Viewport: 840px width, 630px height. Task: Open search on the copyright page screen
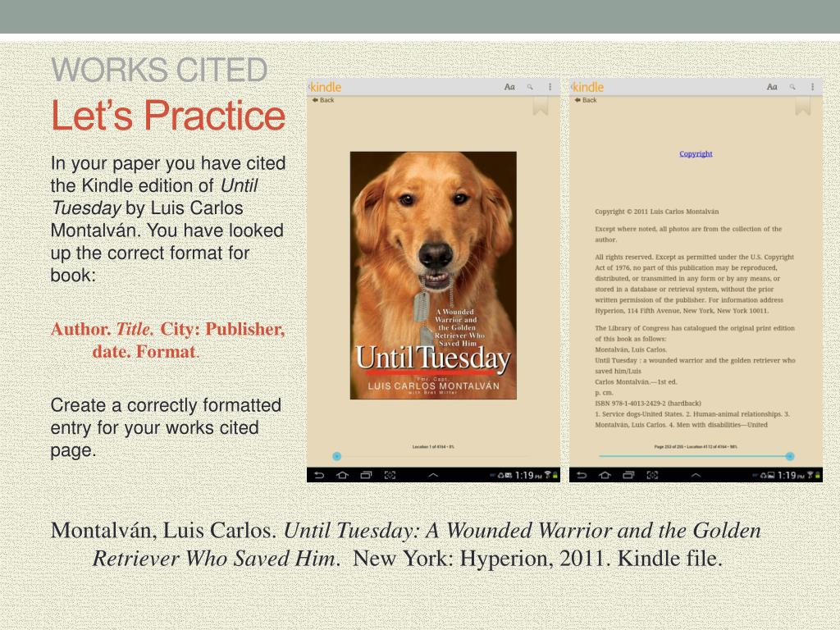[x=792, y=87]
